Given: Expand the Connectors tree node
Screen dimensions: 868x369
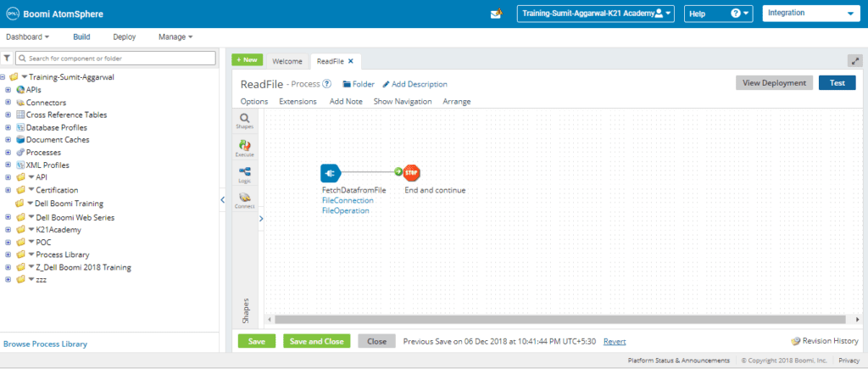Looking at the screenshot, I should (x=8, y=103).
